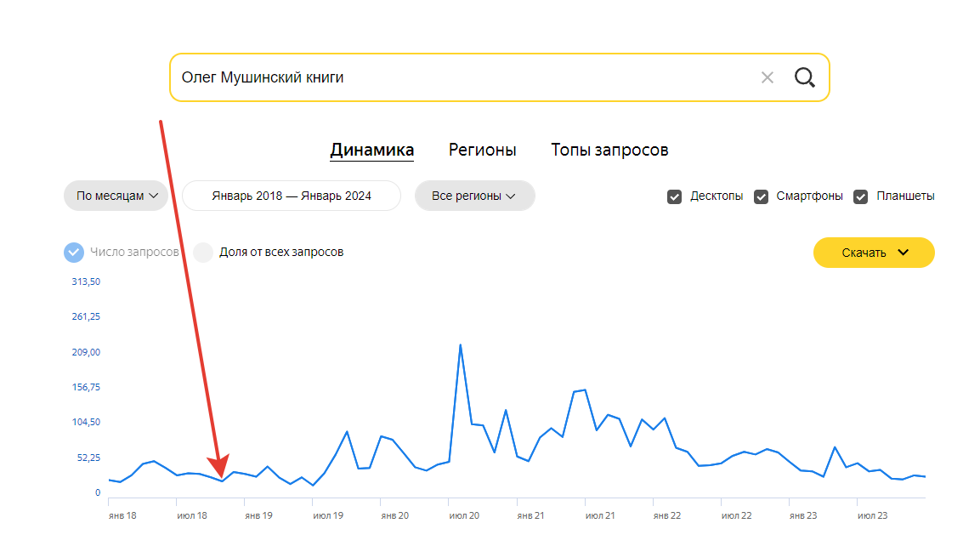Uncheck the Планшеты checkbox
This screenshot has width=980, height=546.
pos(861,196)
